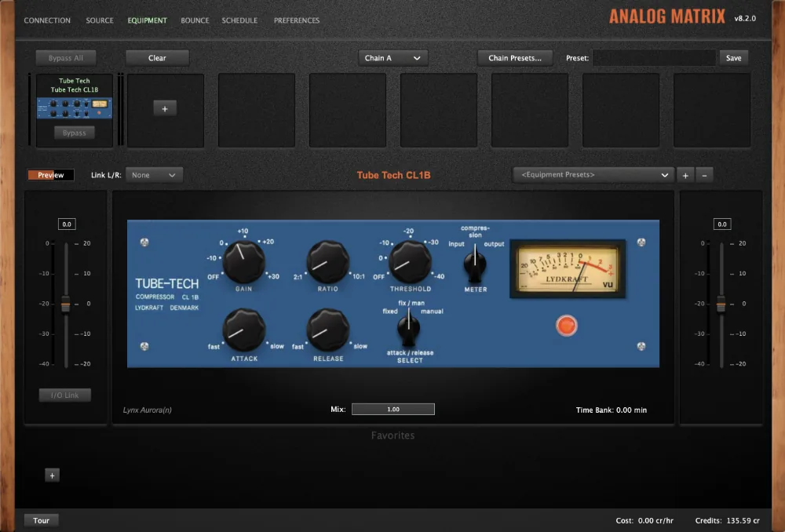
Task: Bypass the Tube Tech CL1B slot
Action: point(74,133)
